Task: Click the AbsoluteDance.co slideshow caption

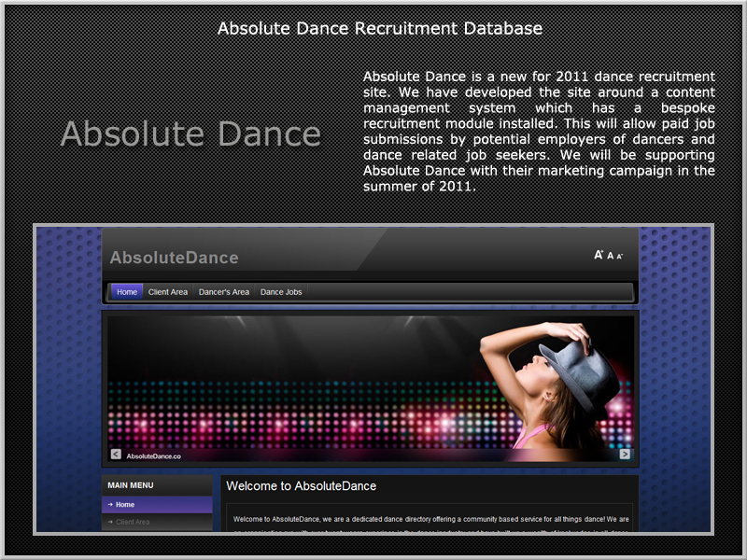Action: [x=153, y=456]
